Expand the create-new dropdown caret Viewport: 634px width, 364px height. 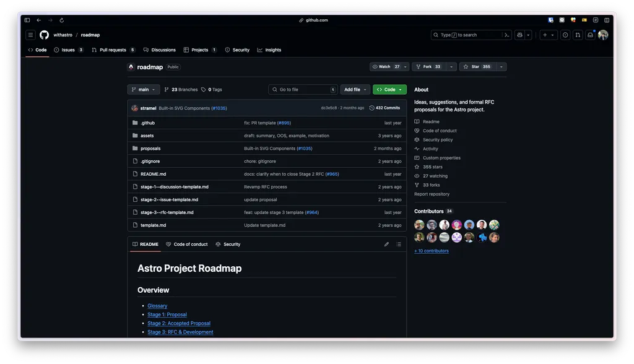[553, 35]
